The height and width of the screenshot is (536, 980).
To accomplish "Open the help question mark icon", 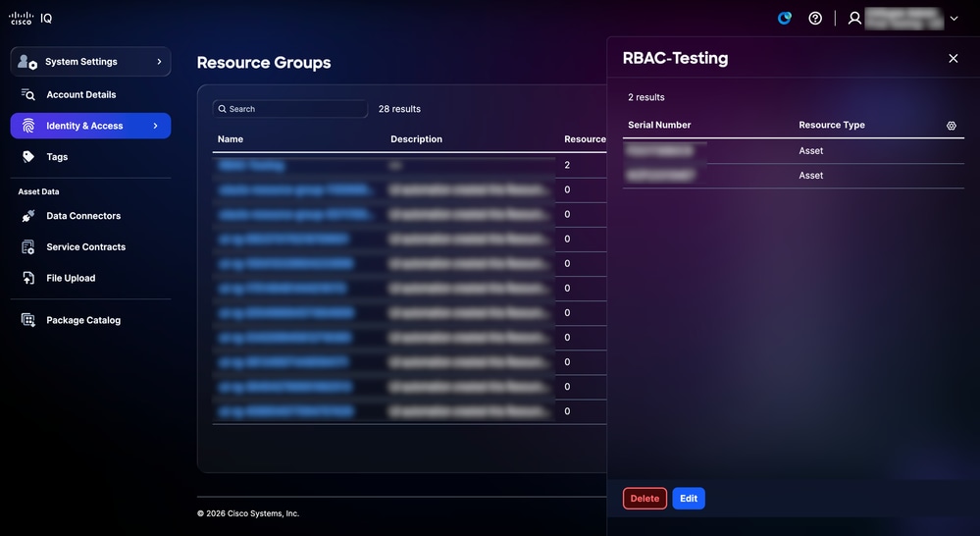I will [815, 18].
